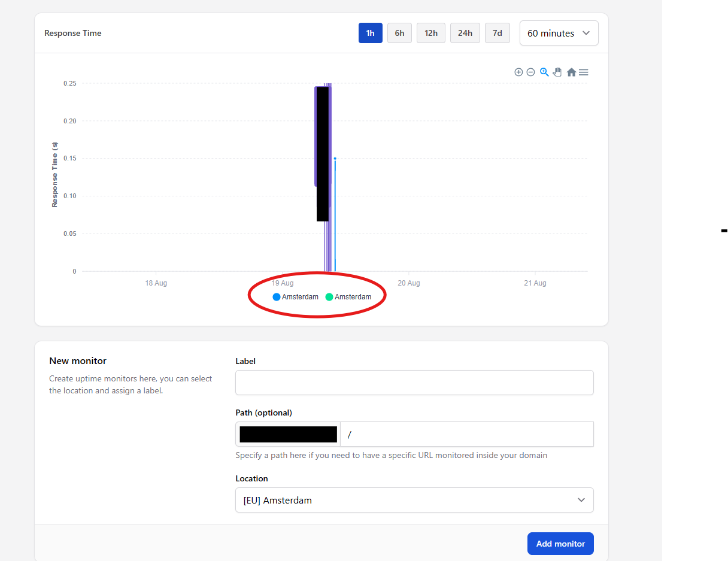Zoom out with the chart minus icon
The image size is (728, 561).
tap(530, 72)
